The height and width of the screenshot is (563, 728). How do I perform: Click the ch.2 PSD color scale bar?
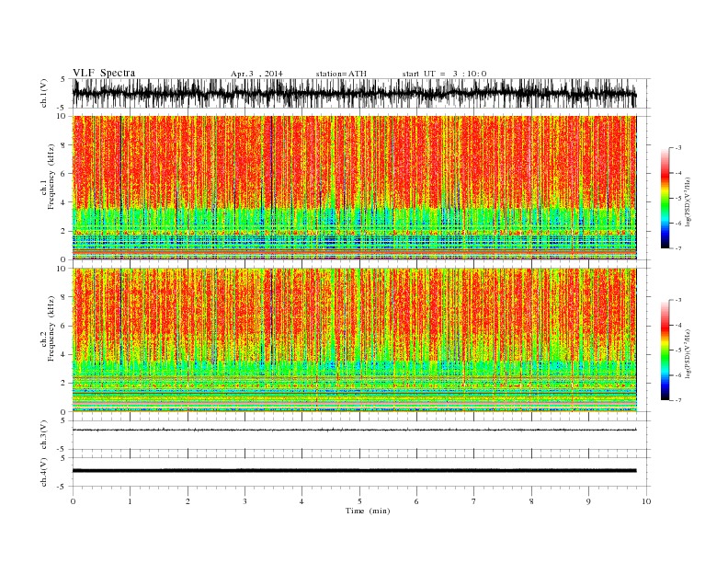point(665,350)
